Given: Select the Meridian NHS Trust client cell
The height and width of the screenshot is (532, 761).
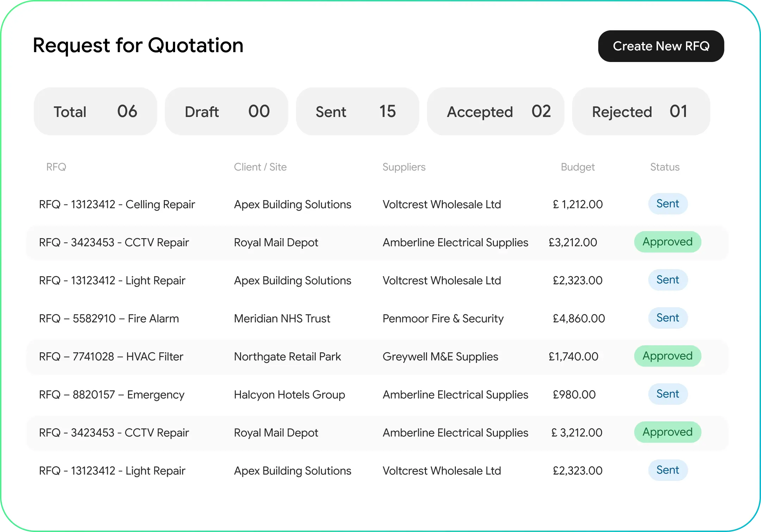Looking at the screenshot, I should coord(282,318).
